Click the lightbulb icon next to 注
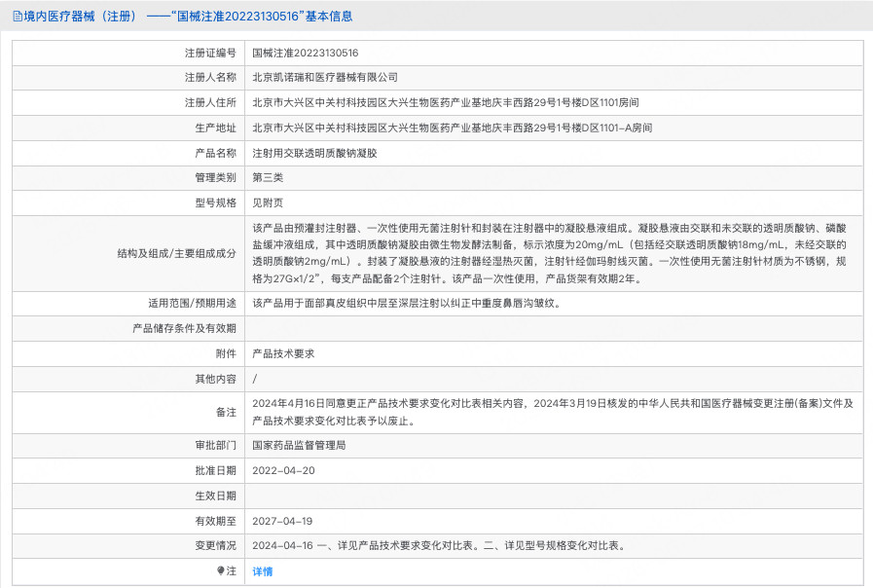The height and width of the screenshot is (588, 873). (221, 570)
